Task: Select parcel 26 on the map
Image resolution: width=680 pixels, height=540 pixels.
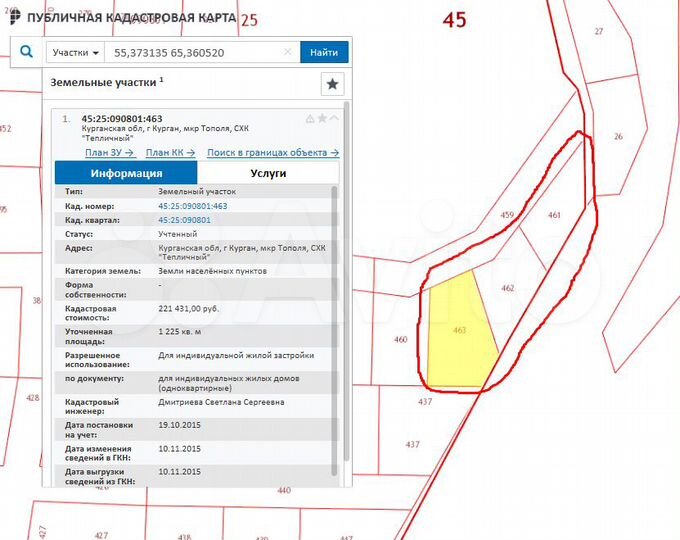Action: click(618, 136)
